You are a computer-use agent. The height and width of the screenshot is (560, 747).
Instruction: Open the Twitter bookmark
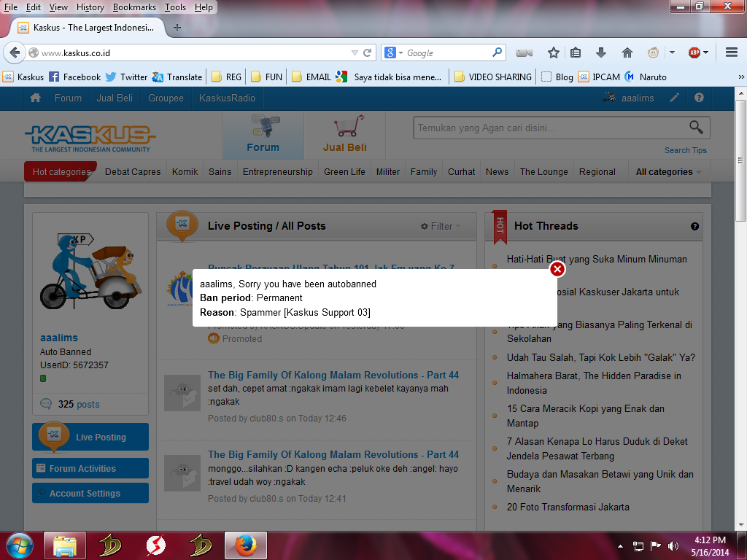[x=127, y=77]
